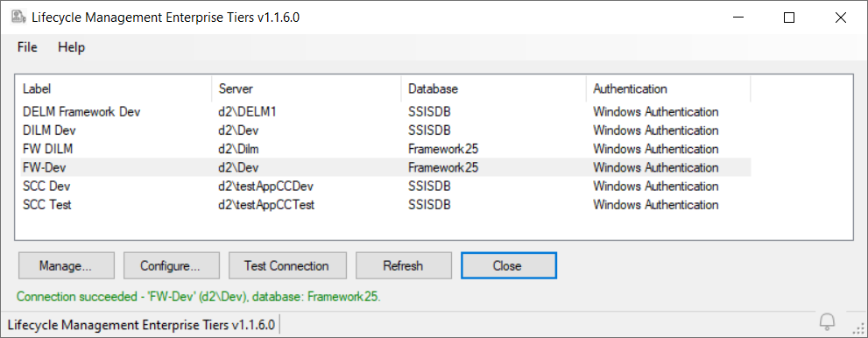Click the Configure... button

[x=171, y=265]
